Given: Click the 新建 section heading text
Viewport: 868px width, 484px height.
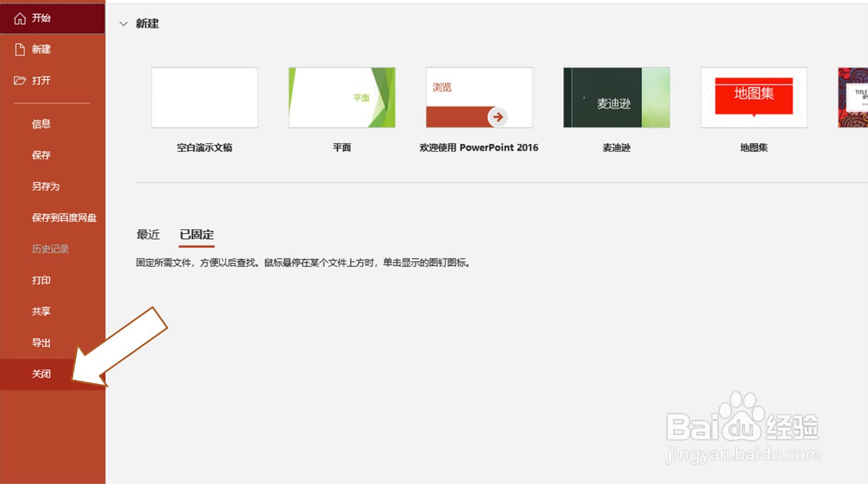Looking at the screenshot, I should click(x=147, y=24).
